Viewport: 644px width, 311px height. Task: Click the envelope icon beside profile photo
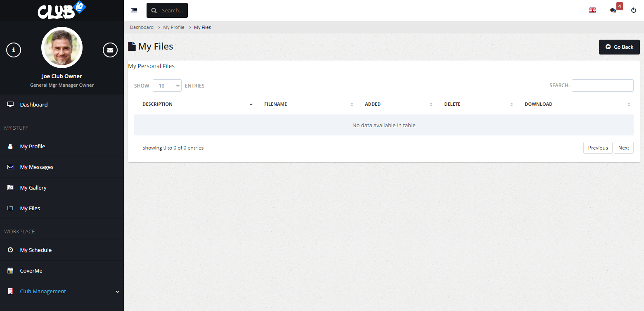(110, 50)
